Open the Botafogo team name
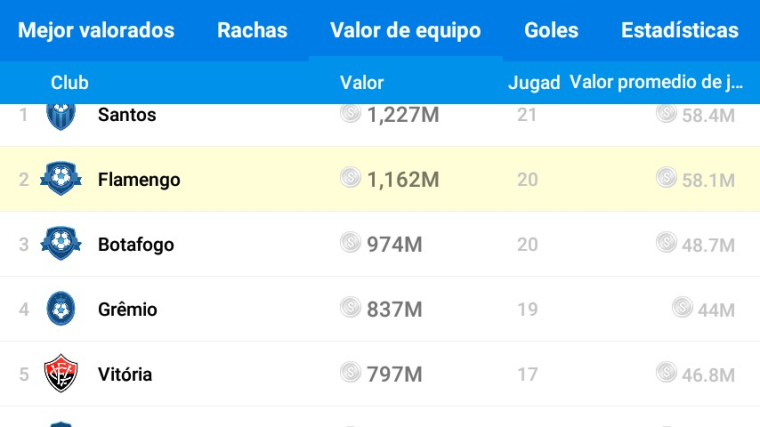 tap(136, 245)
